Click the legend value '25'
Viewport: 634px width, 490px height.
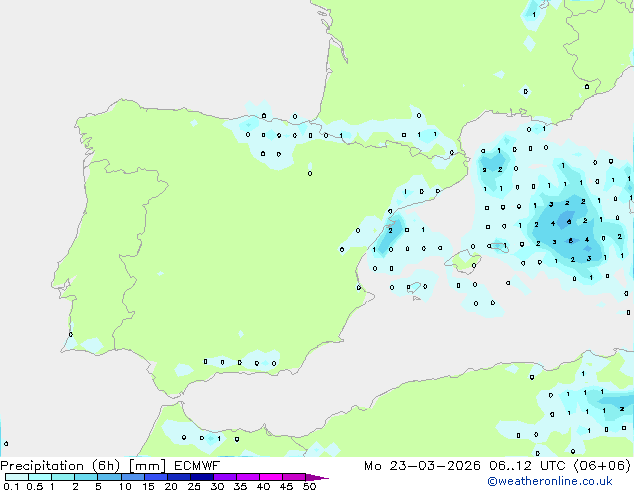coord(194,486)
